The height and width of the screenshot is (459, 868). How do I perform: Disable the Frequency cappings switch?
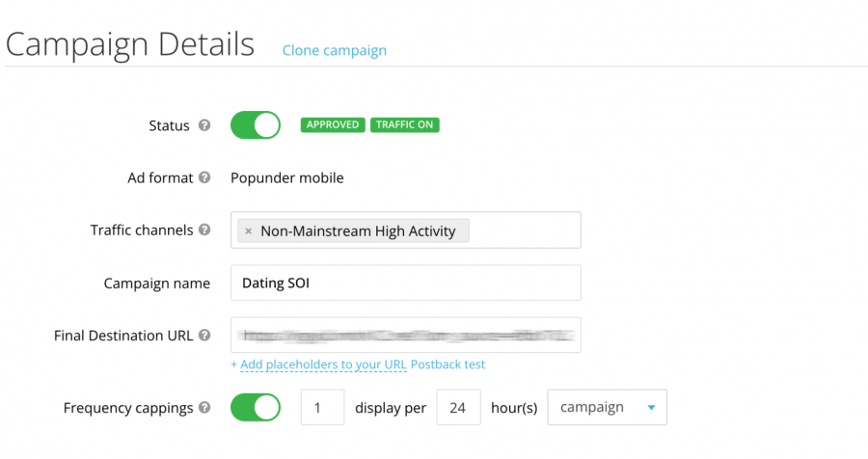pyautogui.click(x=256, y=408)
